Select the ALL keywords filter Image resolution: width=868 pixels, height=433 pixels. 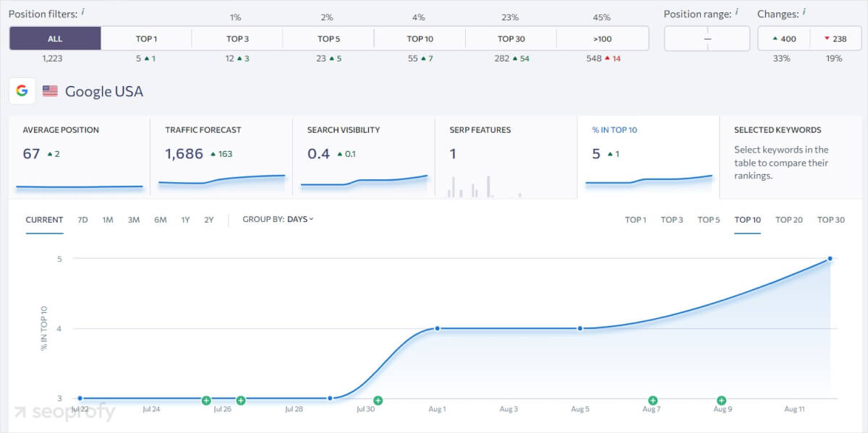click(x=54, y=38)
